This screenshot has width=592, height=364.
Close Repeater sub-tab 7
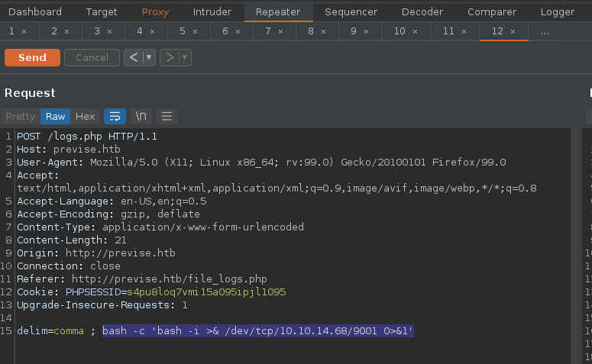click(280, 32)
